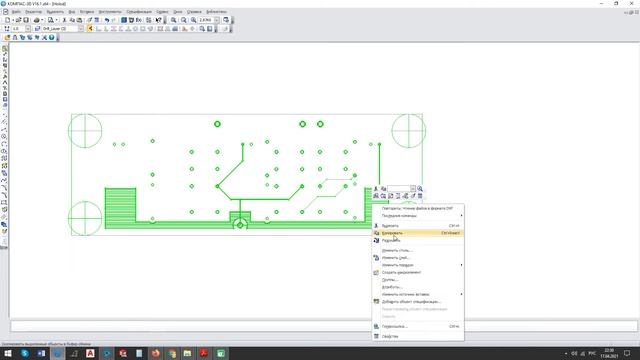Open the Dril_Laser layer dropdown

tap(81, 29)
